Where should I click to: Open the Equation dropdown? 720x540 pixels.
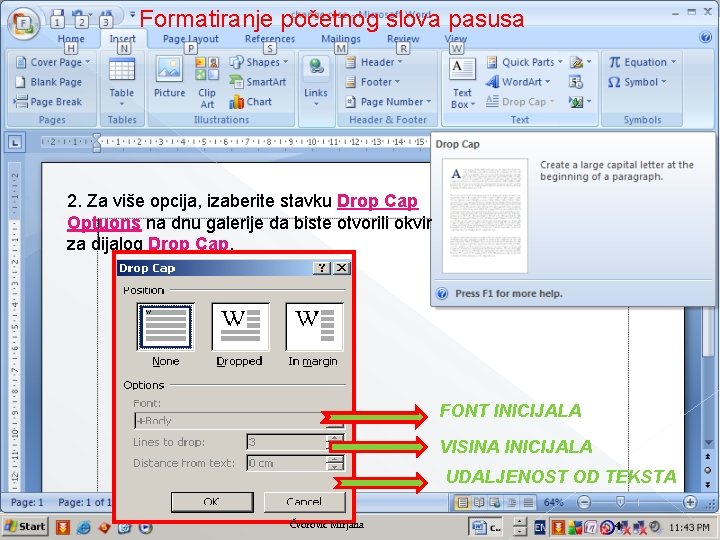642,62
